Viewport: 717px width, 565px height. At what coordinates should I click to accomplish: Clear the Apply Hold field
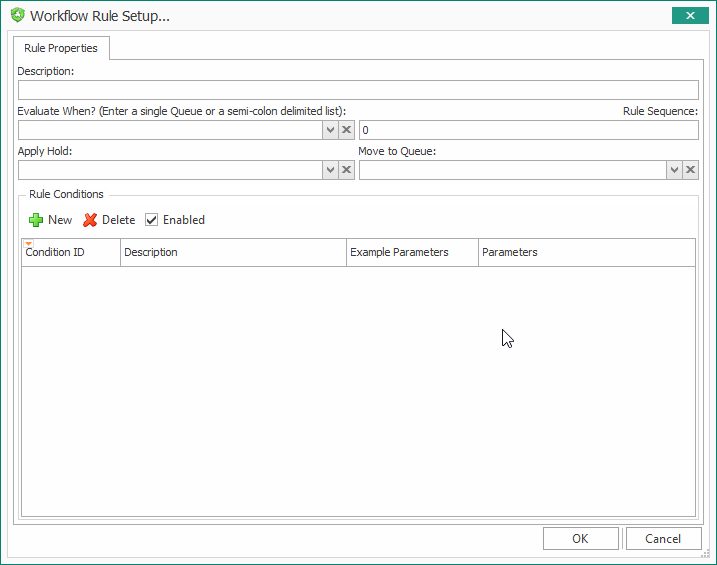(x=347, y=170)
